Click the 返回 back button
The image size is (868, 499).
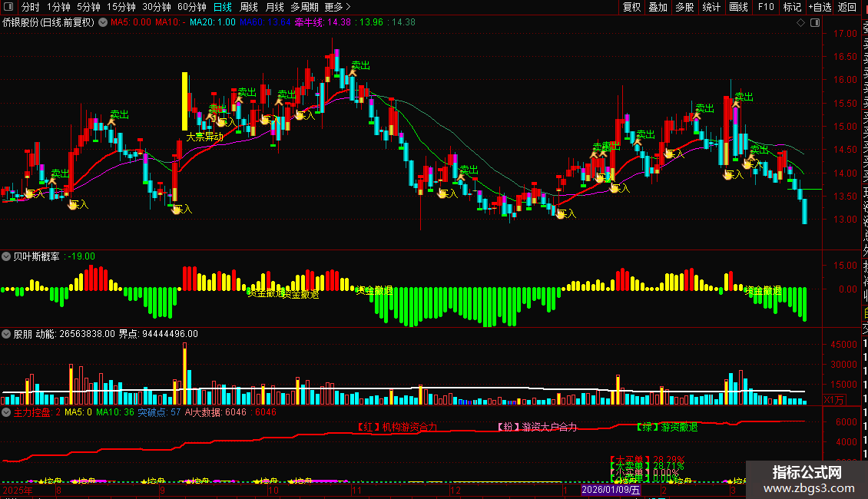[847, 7]
